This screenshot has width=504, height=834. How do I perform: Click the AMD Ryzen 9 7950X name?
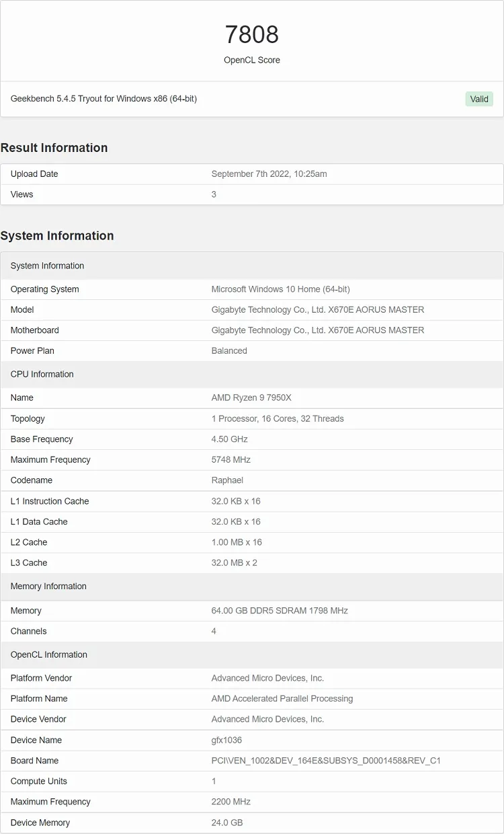coord(251,397)
